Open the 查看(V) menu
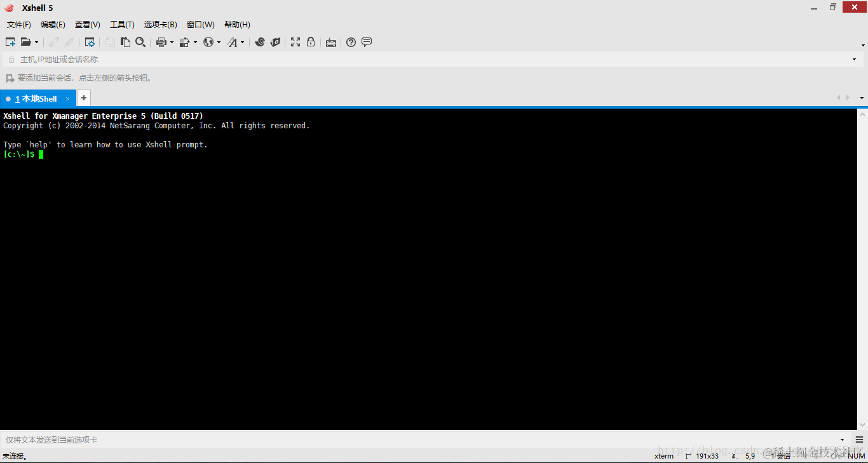868x463 pixels. 88,25
